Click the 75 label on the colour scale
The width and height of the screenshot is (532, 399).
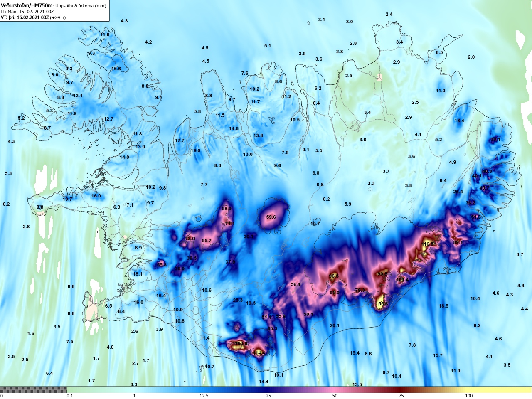click(x=401, y=396)
